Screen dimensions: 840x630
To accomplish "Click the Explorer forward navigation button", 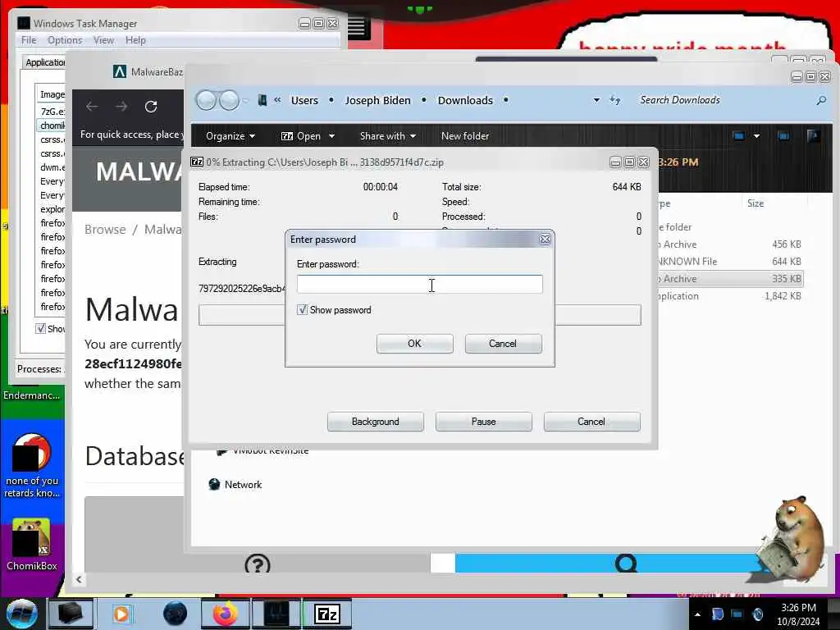I will [x=230, y=100].
